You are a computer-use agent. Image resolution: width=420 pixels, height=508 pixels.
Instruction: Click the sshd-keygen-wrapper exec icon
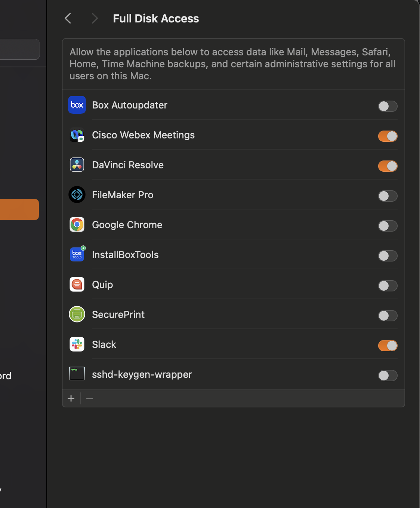click(x=77, y=374)
